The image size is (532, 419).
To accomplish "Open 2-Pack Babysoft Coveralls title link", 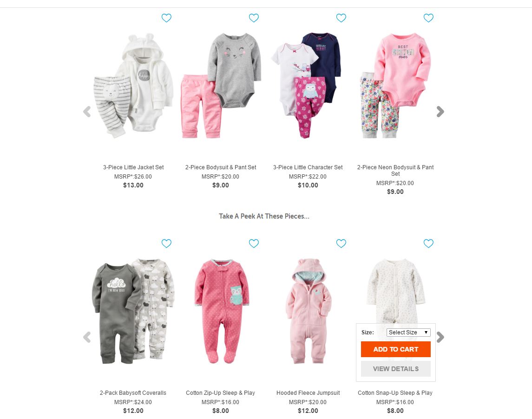I will click(133, 392).
